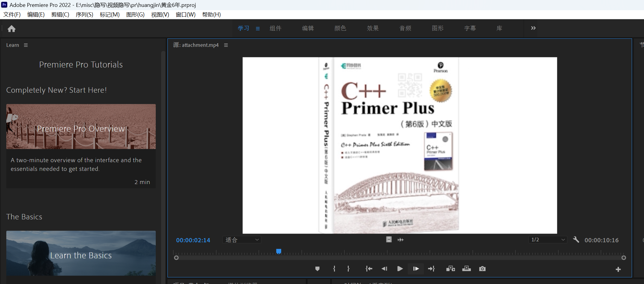
Task: Open the Premiere Pro Overview tutorial thumbnail
Action: pos(81,126)
